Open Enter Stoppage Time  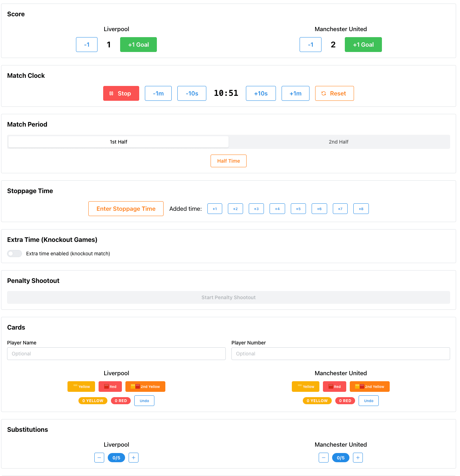tap(126, 209)
